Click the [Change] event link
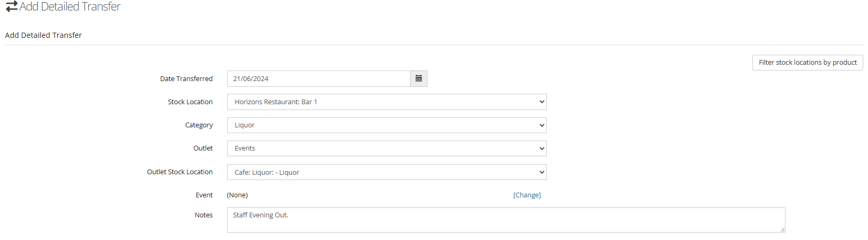Screen dimensions: 868x240 [527, 195]
